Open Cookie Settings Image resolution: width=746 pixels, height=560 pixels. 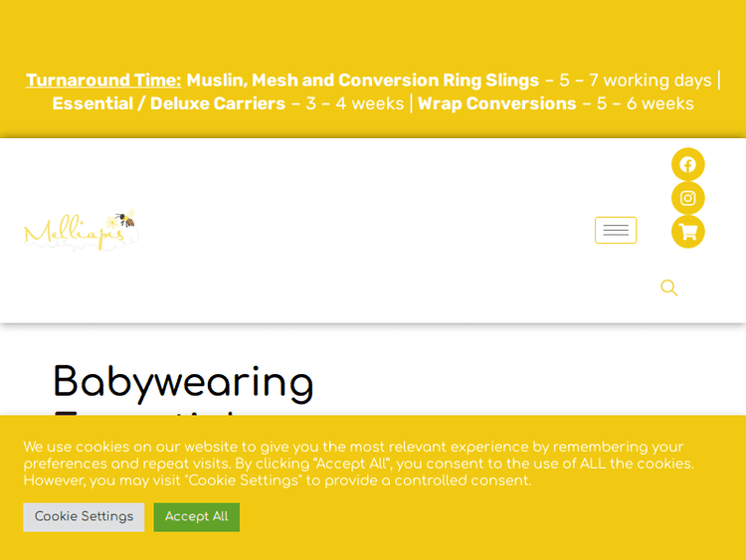(x=84, y=516)
